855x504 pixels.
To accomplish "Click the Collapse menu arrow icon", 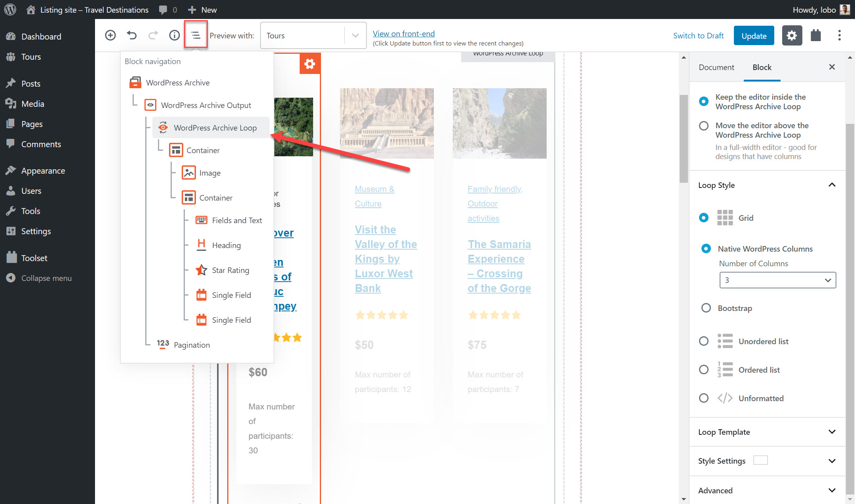I will pyautogui.click(x=11, y=278).
